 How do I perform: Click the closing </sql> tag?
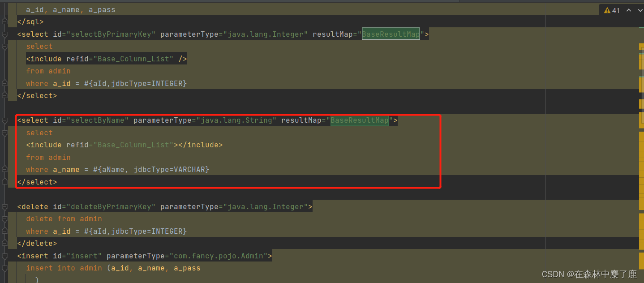30,21
